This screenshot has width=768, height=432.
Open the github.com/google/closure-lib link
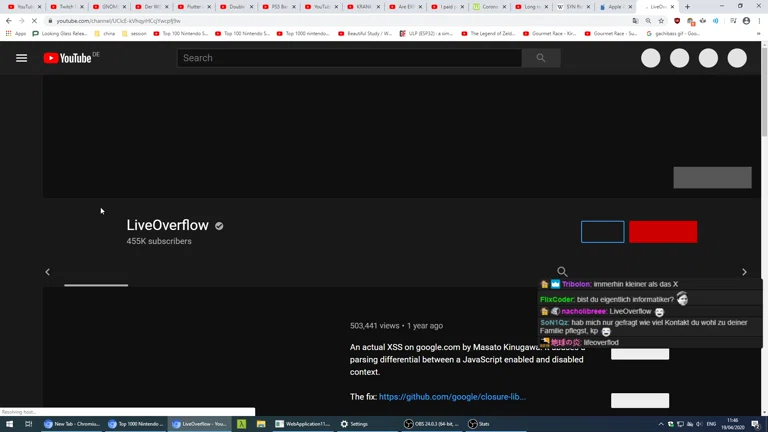tap(452, 397)
